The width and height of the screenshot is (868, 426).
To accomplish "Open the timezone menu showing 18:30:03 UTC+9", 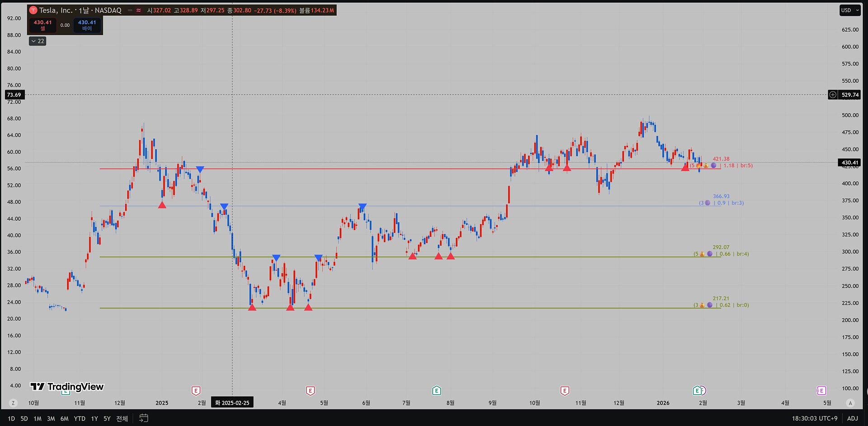I will click(x=815, y=418).
